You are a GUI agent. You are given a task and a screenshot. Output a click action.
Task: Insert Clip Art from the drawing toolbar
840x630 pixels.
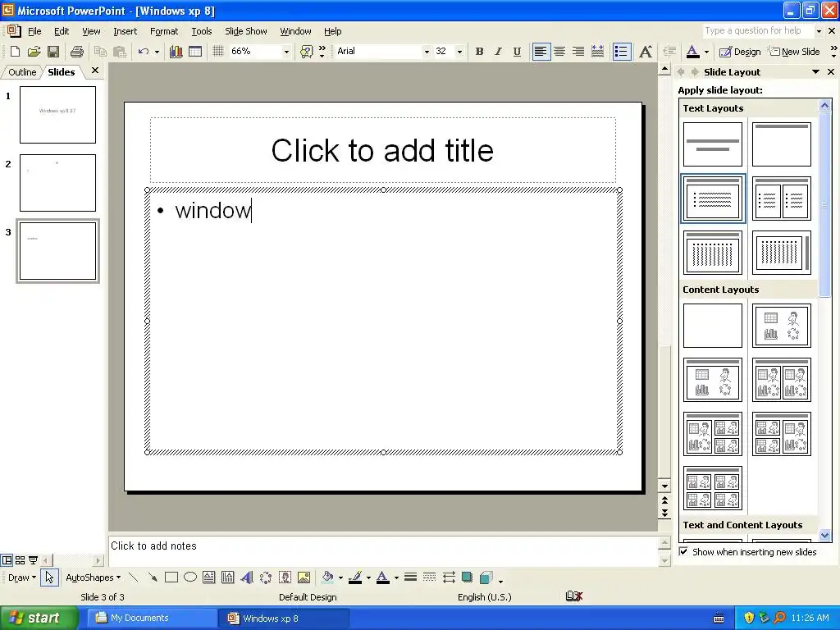(285, 577)
